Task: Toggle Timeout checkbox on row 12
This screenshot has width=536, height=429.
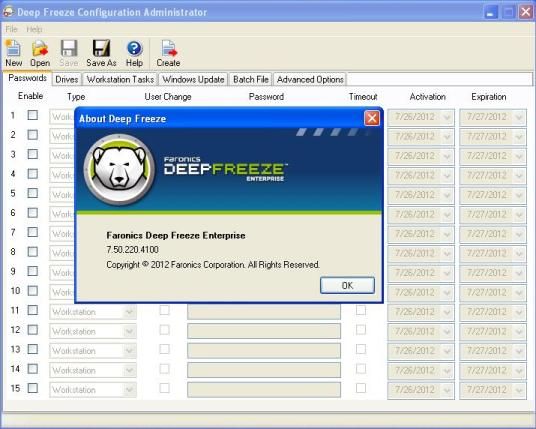Action: pos(361,330)
